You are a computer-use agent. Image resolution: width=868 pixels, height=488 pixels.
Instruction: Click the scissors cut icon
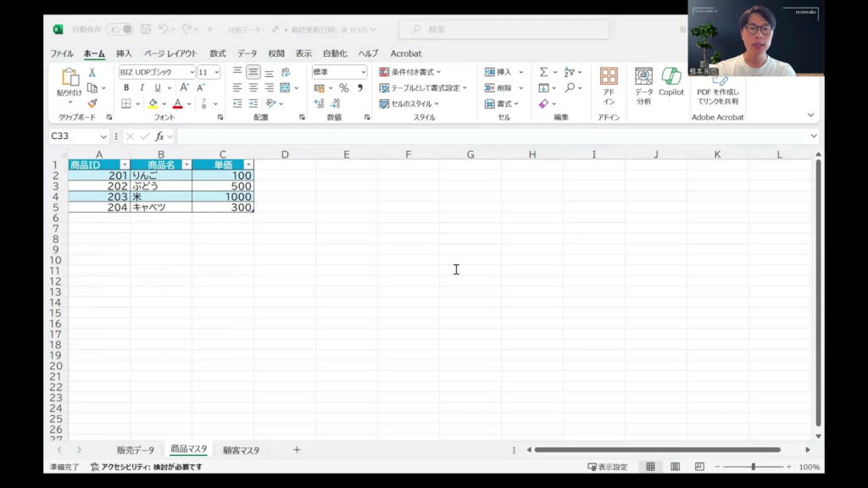[x=92, y=73]
